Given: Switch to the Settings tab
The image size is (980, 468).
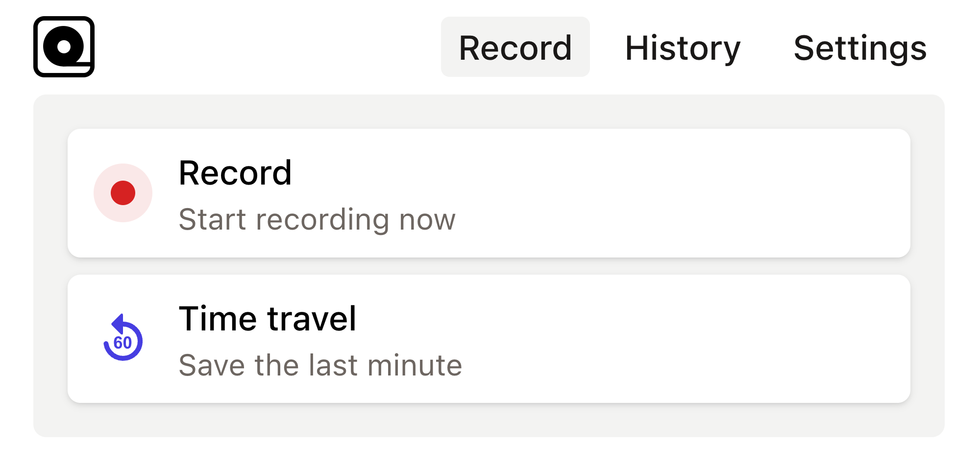Looking at the screenshot, I should coord(860,47).
